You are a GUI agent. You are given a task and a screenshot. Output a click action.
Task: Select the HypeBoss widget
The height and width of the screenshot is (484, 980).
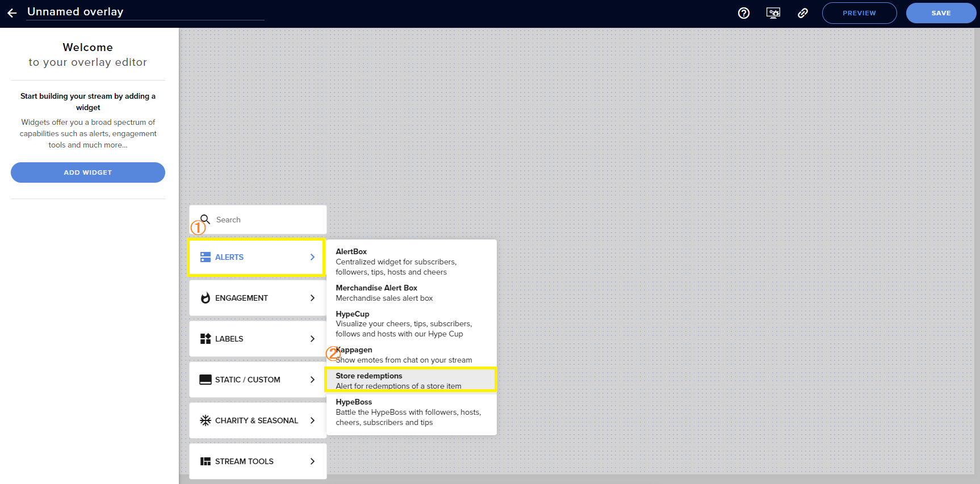point(412,412)
